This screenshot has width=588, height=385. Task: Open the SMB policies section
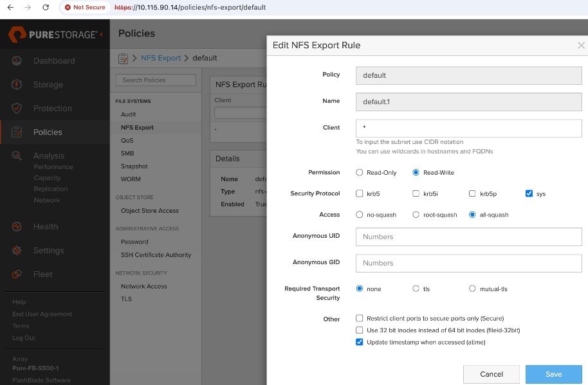[x=127, y=154]
